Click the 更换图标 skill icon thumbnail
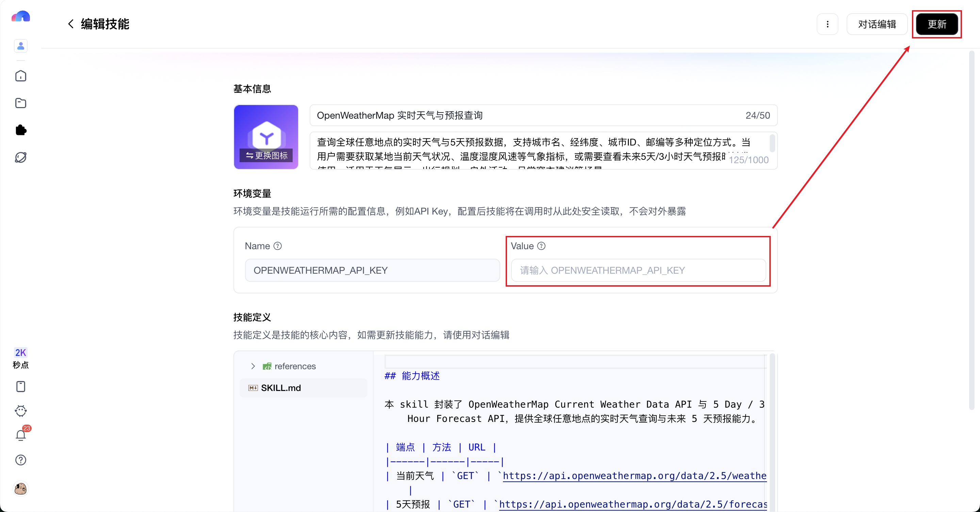The image size is (980, 512). click(x=266, y=137)
